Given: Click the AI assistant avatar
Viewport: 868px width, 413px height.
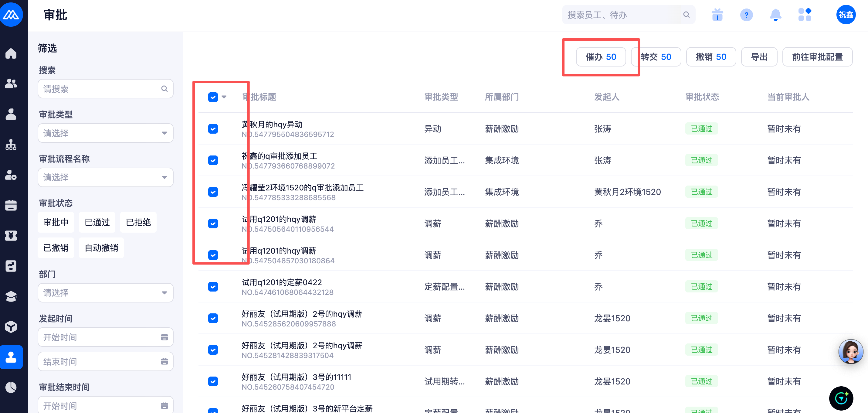Looking at the screenshot, I should point(850,351).
